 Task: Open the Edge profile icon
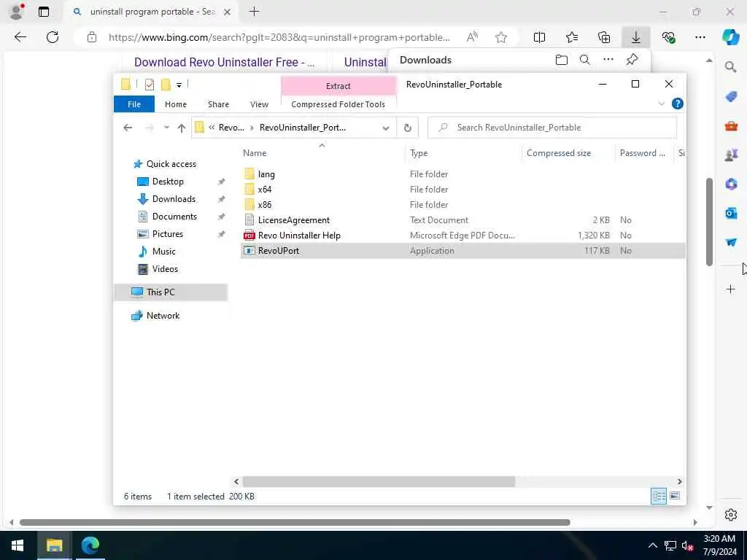click(x=17, y=11)
